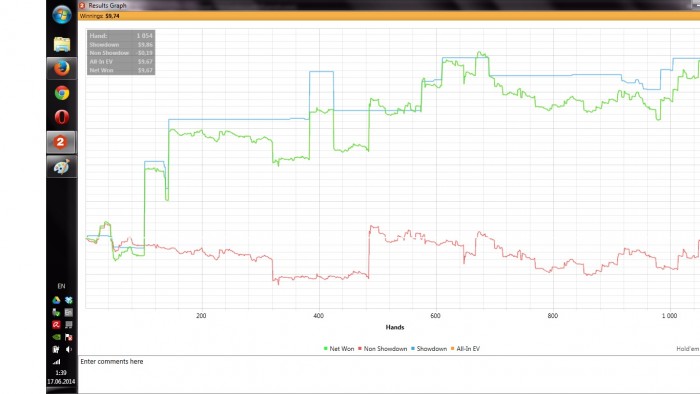Click the Dropbox tray icon

68,300
